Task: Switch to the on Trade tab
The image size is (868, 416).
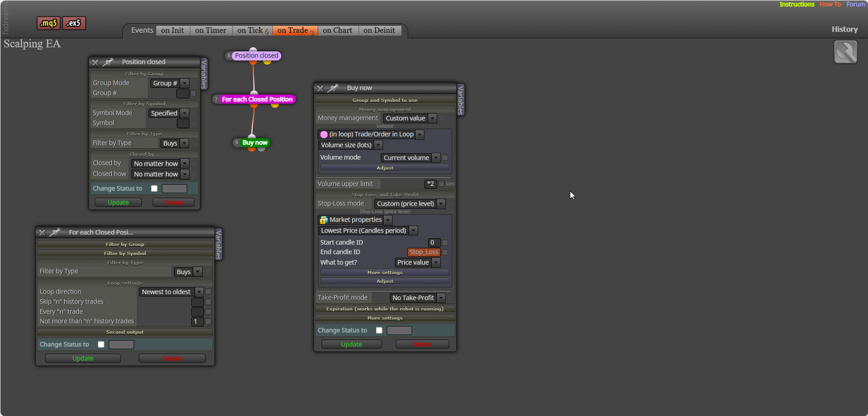Action: click(x=295, y=30)
